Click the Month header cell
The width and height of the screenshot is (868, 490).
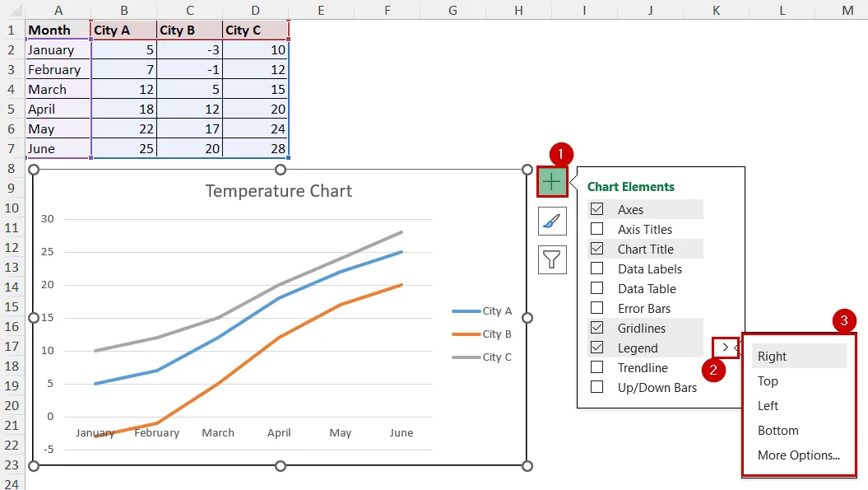58,30
